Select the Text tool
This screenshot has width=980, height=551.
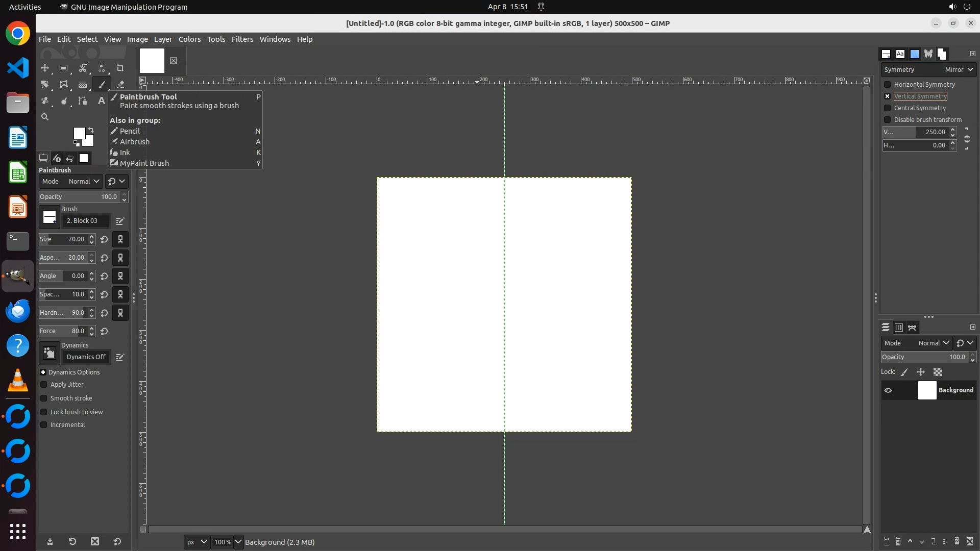(101, 101)
